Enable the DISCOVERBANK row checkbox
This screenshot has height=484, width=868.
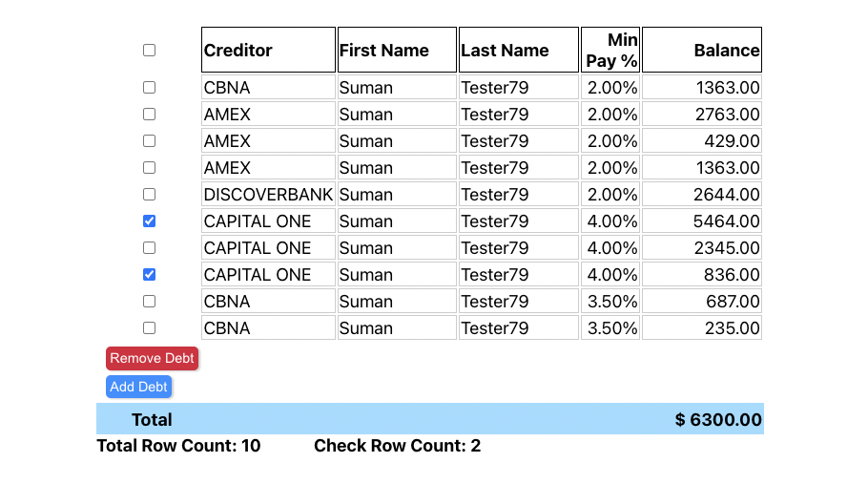tap(149, 195)
